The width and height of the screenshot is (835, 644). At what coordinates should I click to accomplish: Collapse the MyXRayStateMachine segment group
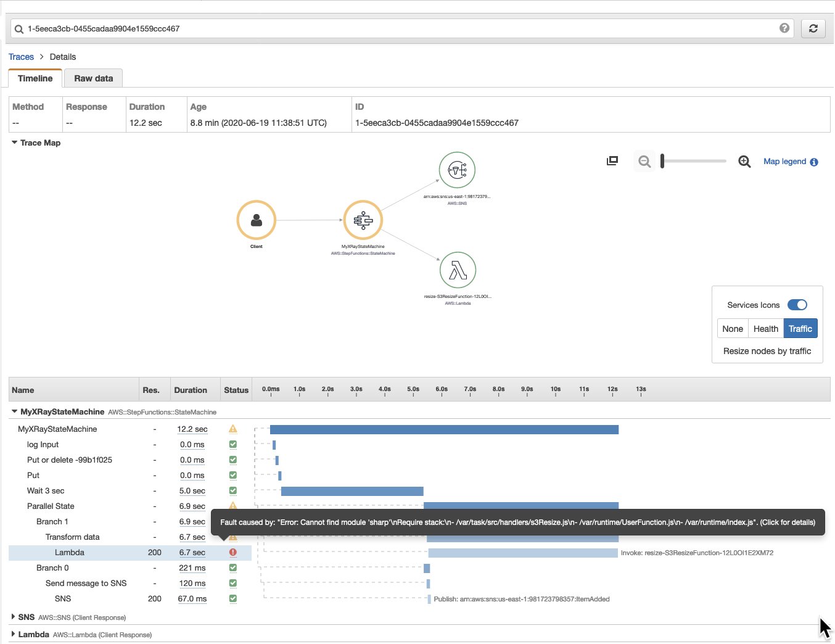tap(15, 411)
